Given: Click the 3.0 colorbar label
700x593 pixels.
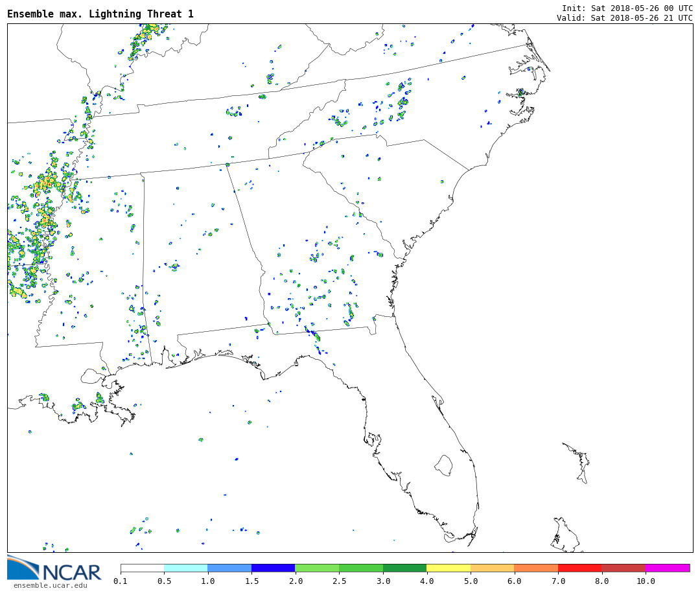Looking at the screenshot, I should click(383, 581).
